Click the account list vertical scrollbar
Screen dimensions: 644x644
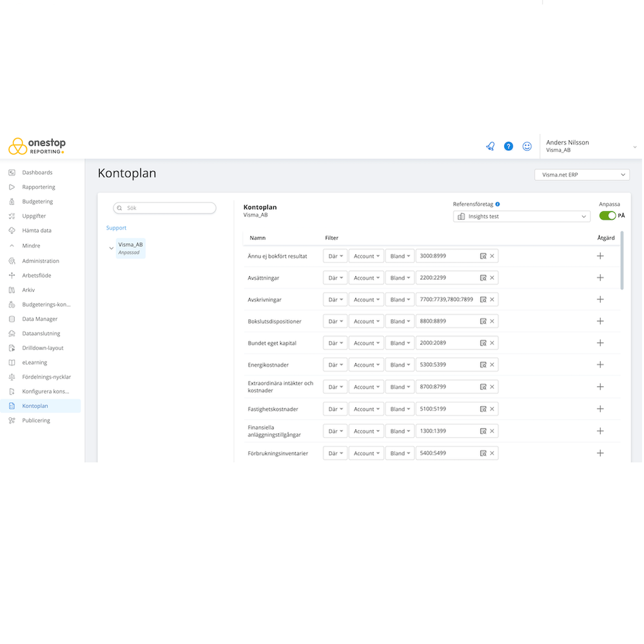click(x=622, y=260)
